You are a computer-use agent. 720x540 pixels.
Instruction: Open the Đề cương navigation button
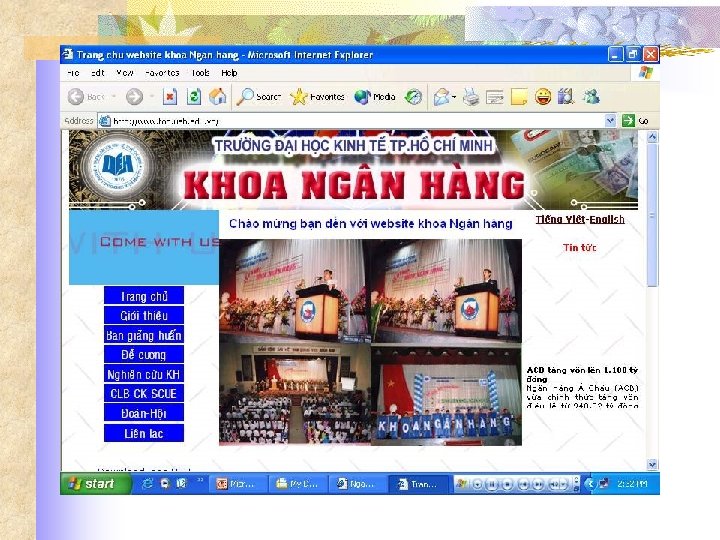pos(144,354)
